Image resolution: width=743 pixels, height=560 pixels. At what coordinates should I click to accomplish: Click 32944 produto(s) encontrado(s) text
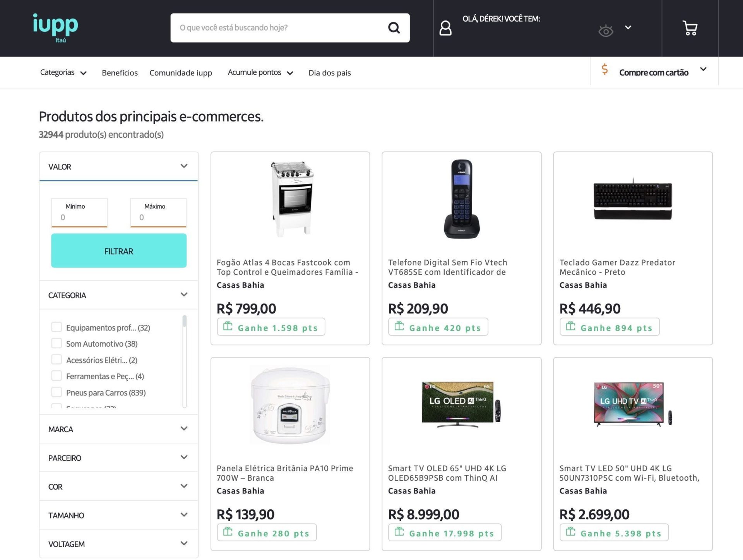pyautogui.click(x=101, y=134)
